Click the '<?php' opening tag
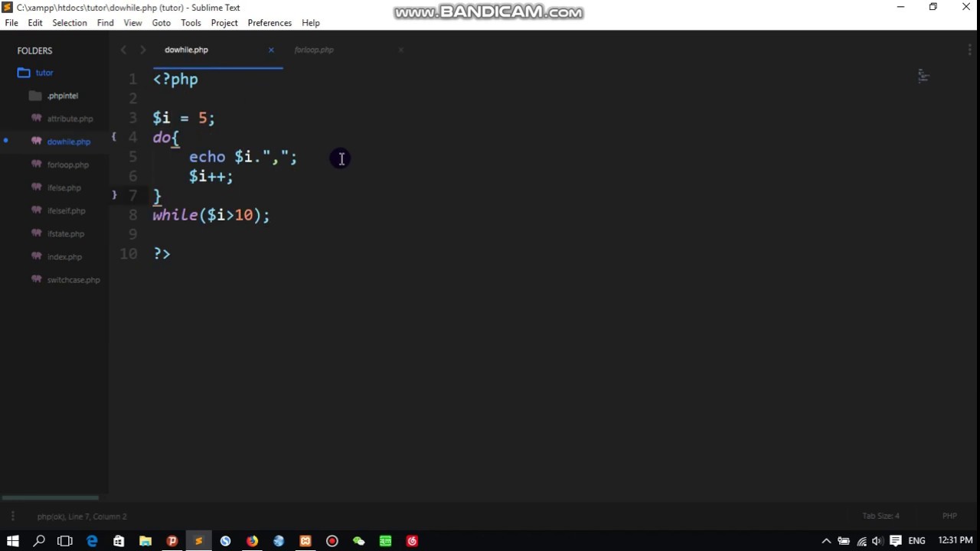The width and height of the screenshot is (980, 551). coord(175,80)
